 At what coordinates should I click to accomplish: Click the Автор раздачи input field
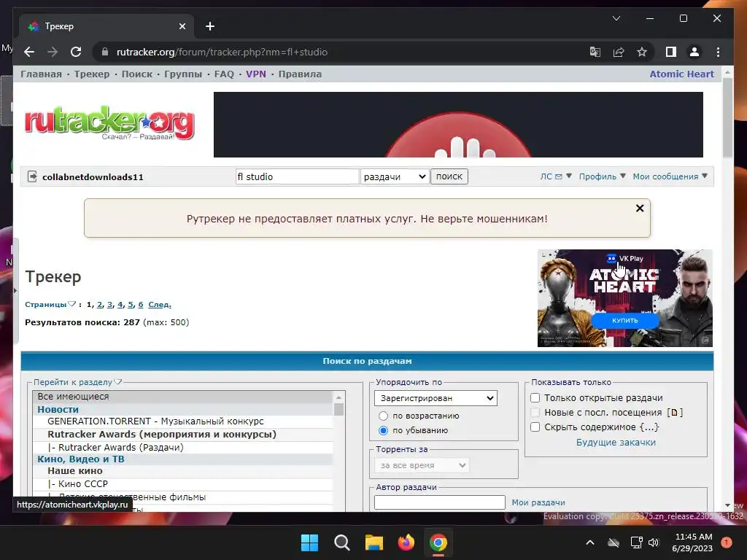440,502
